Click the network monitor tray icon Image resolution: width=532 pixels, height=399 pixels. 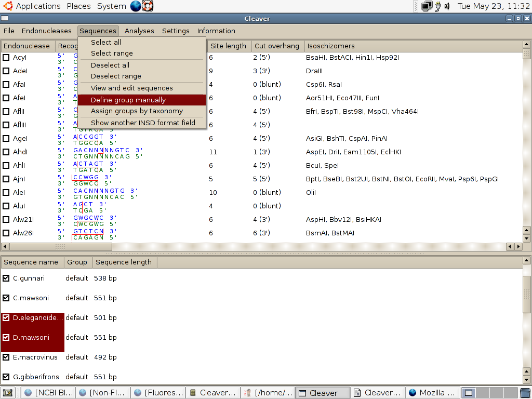click(427, 6)
